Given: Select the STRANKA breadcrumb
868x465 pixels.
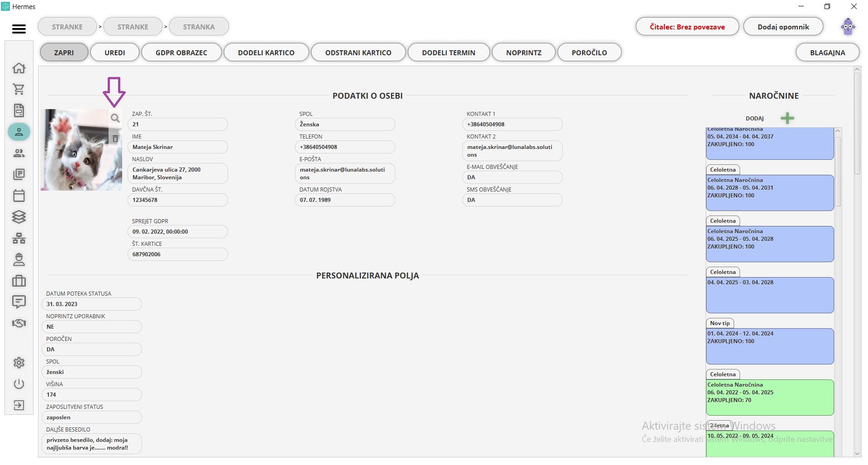Looking at the screenshot, I should coord(199,27).
